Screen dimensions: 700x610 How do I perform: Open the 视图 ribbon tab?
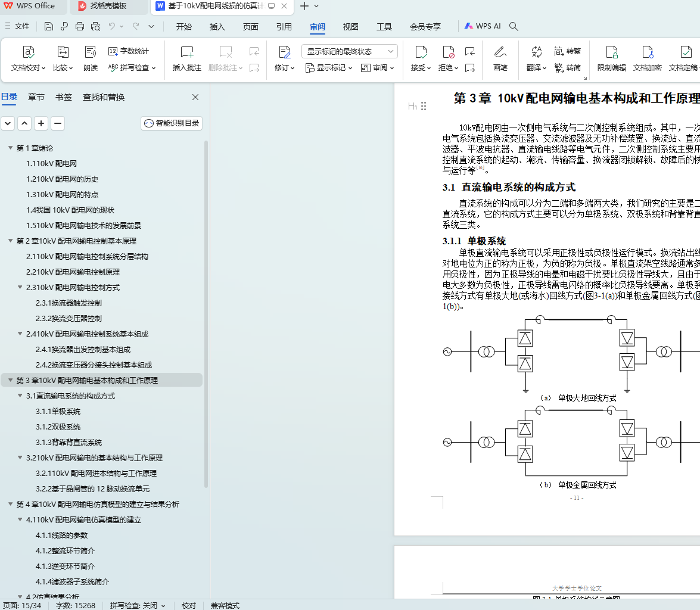point(350,27)
